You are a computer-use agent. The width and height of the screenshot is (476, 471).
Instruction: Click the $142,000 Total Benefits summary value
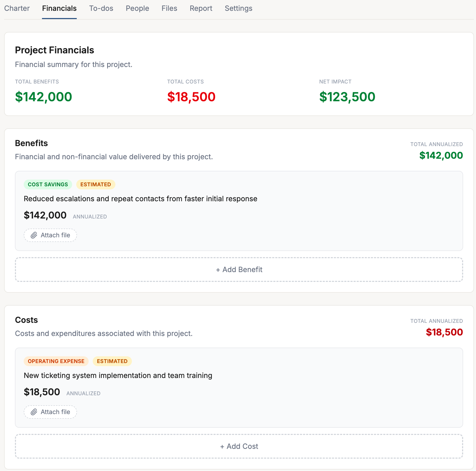pos(44,97)
